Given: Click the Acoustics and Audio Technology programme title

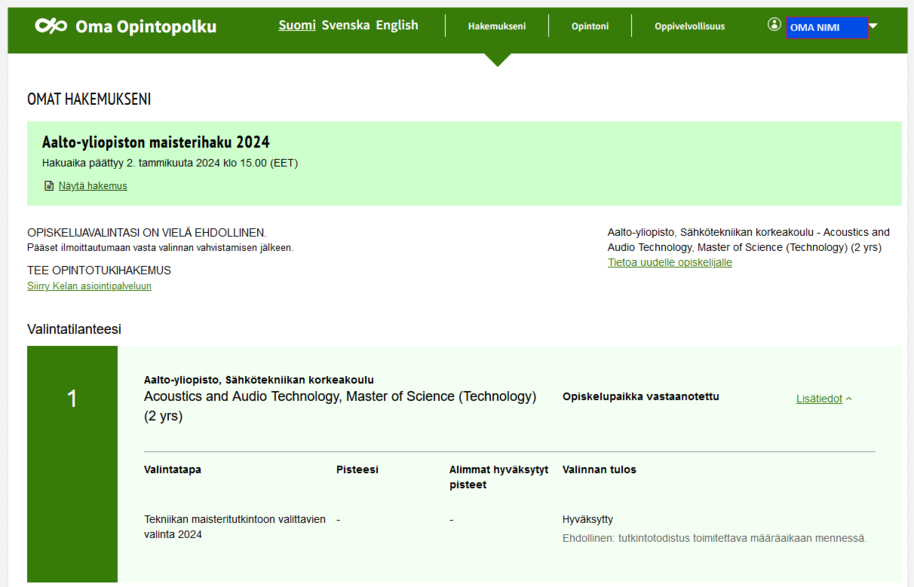Looking at the screenshot, I should click(340, 406).
